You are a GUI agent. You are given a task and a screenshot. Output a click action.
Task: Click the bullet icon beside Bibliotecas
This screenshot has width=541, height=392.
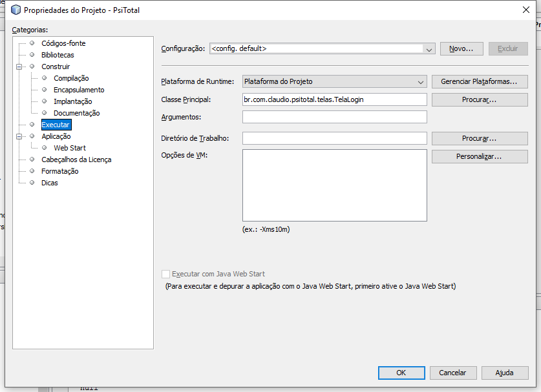point(32,55)
